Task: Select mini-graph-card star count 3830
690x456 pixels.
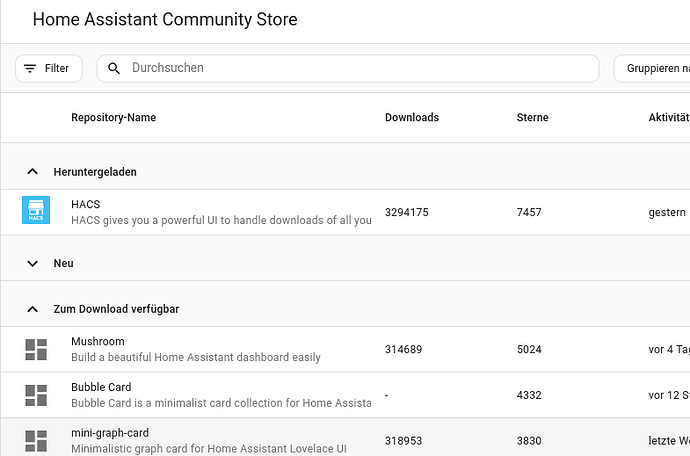Action: (529, 441)
